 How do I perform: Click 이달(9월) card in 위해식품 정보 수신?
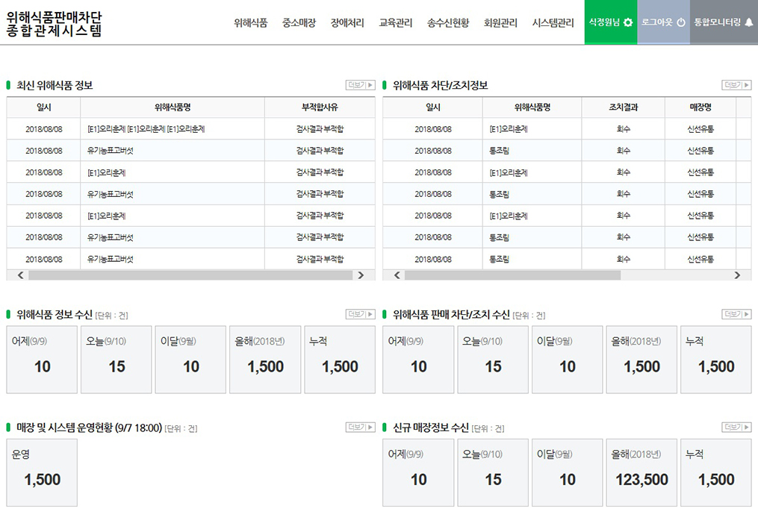coord(190,359)
